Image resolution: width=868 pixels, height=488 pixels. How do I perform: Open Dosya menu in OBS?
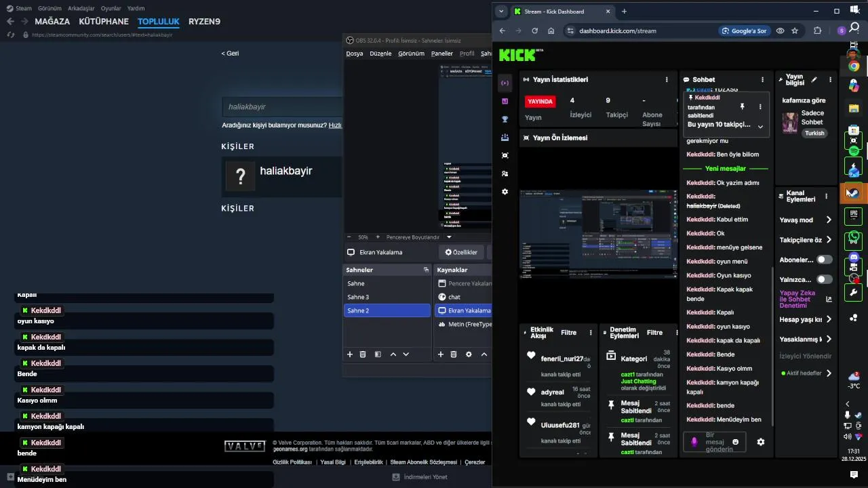[x=355, y=54]
